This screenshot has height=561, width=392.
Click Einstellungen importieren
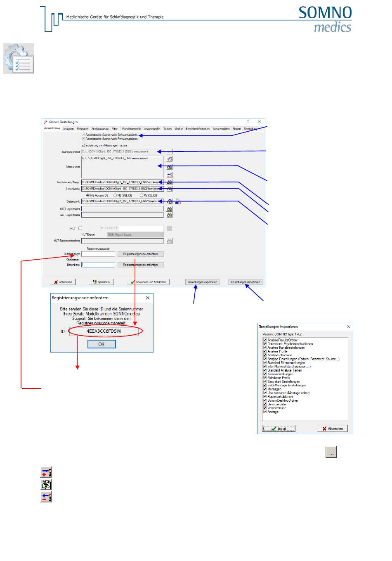pyautogui.click(x=246, y=282)
